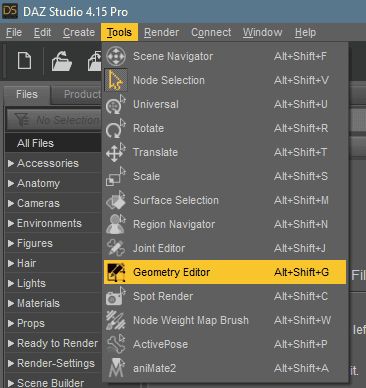The height and width of the screenshot is (388, 366).
Task: Select Scene Builder in the category list
Action: tap(50, 383)
